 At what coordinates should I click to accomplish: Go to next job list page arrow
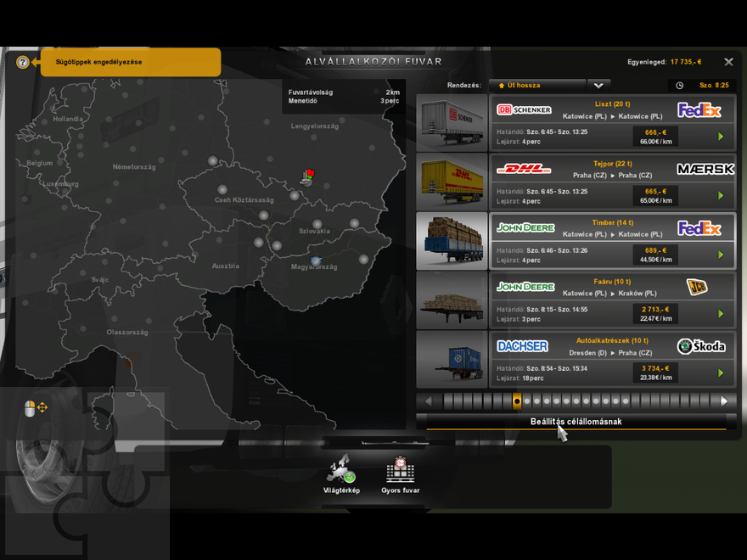click(x=724, y=401)
